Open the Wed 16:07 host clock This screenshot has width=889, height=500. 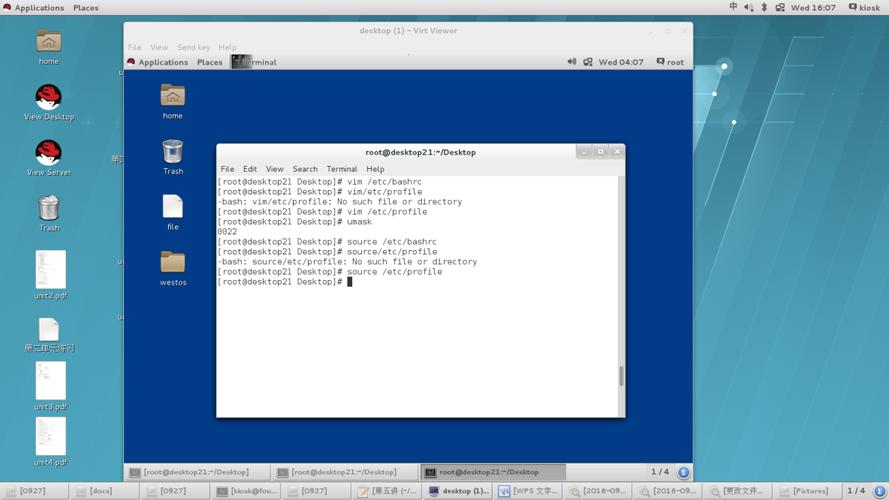click(x=813, y=7)
